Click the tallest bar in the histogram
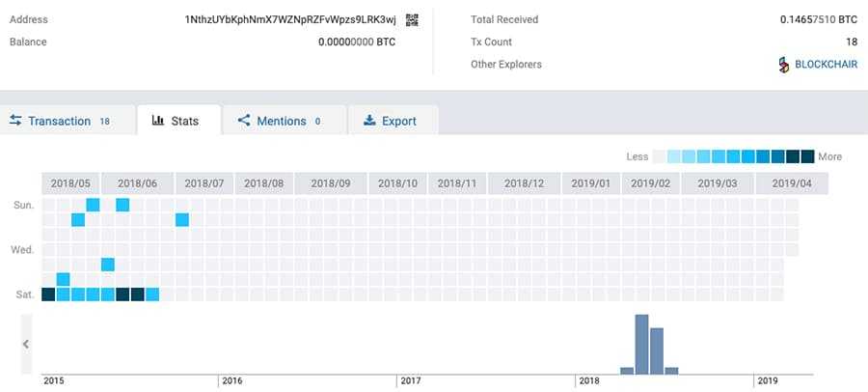The height and width of the screenshot is (392, 868). pyautogui.click(x=642, y=344)
